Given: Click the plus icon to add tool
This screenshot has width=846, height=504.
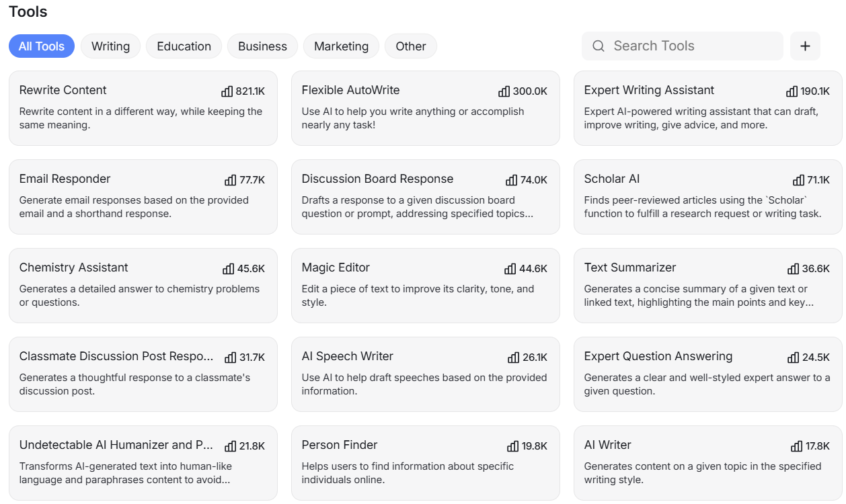Looking at the screenshot, I should pos(805,46).
